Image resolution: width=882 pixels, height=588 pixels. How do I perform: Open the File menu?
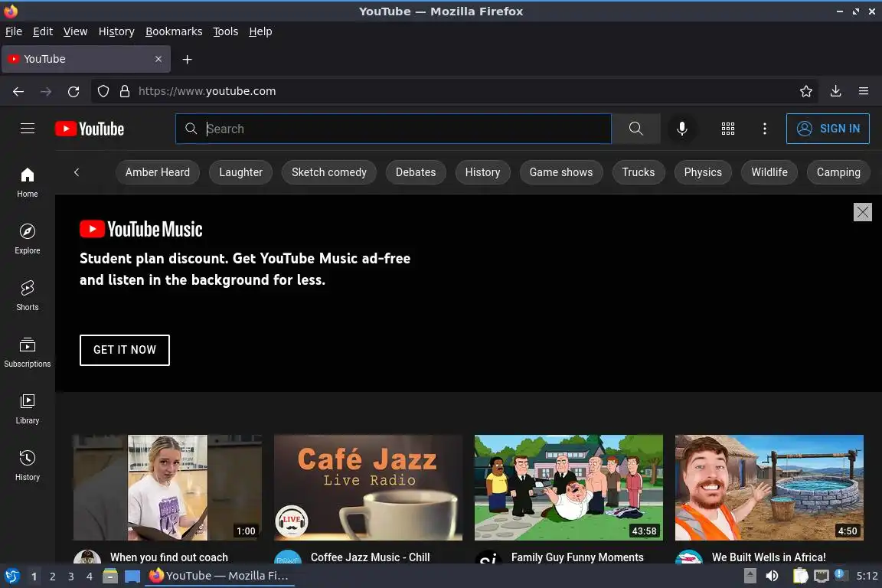point(14,31)
